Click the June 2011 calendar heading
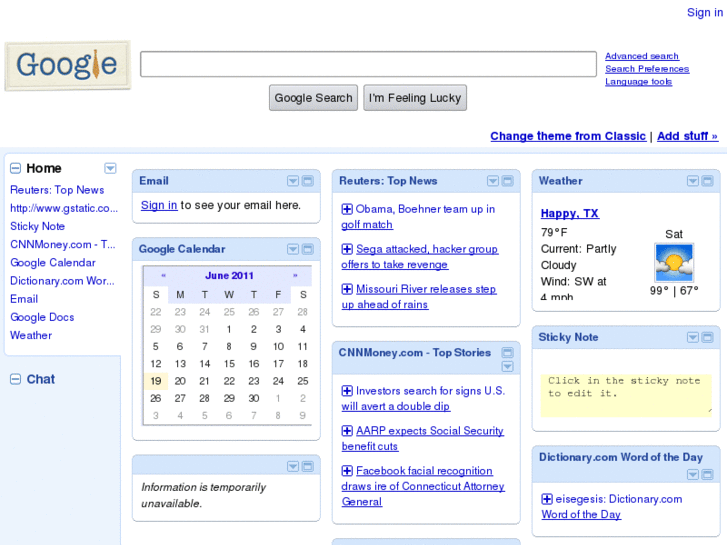Image resolution: width=727 pixels, height=545 pixels. (x=230, y=276)
